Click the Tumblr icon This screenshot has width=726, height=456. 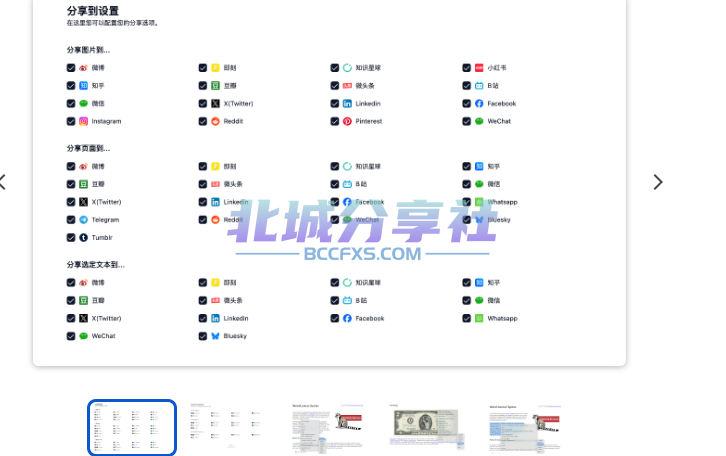[x=83, y=237]
